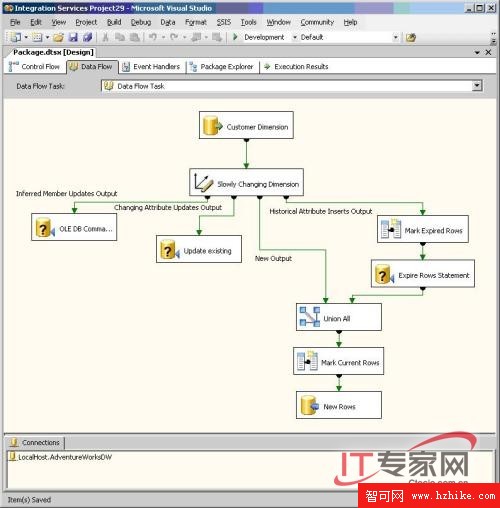Open the Data menu

(168, 22)
